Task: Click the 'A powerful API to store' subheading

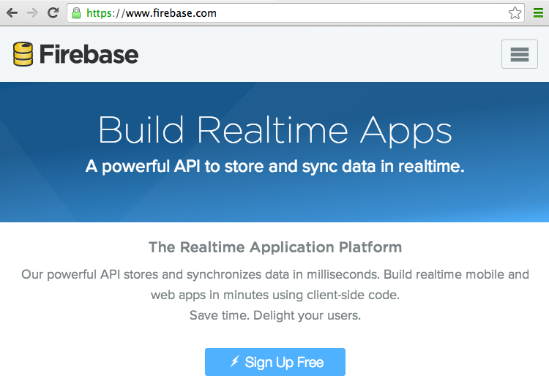Action: [274, 166]
